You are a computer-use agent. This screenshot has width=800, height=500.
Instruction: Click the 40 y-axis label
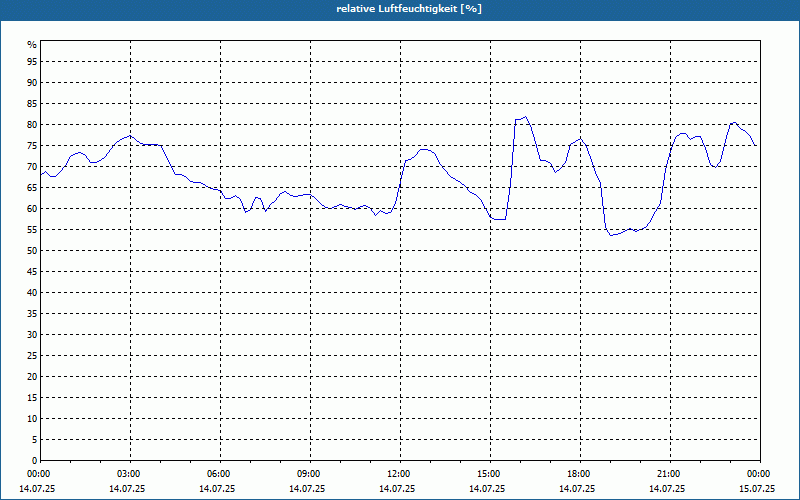click(32, 293)
